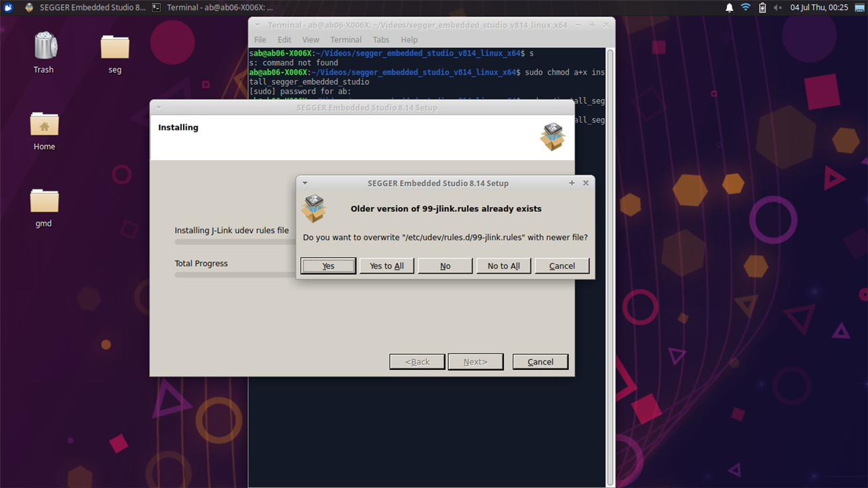Click 'Older version of 99-jlink.rules already exists' heading

click(446, 209)
